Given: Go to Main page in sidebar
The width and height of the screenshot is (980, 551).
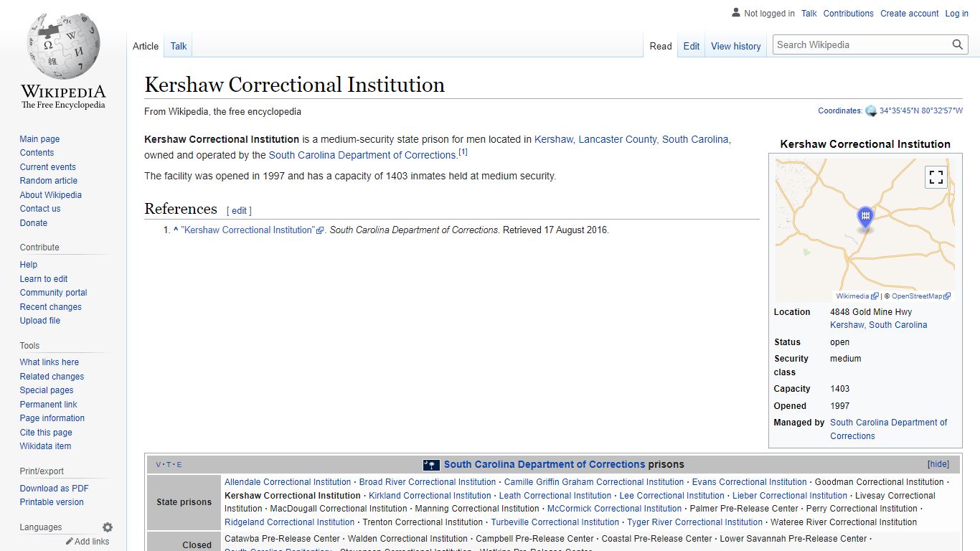Looking at the screenshot, I should coord(39,139).
